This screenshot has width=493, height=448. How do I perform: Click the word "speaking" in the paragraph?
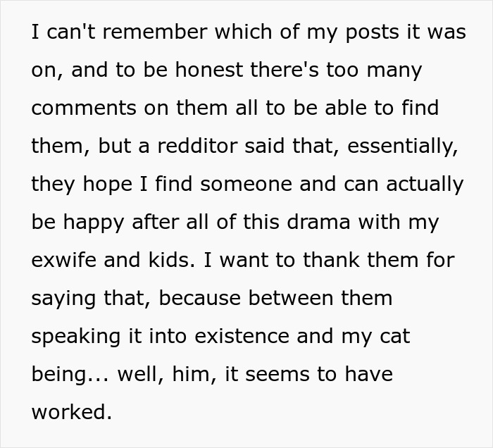76,337
